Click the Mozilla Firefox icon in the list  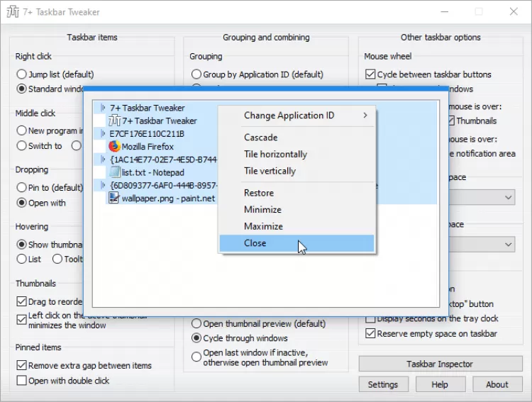pyautogui.click(x=115, y=146)
